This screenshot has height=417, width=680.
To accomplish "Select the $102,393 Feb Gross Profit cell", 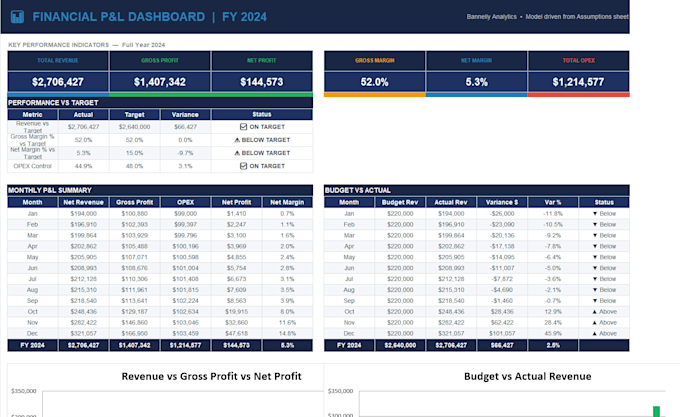I will click(x=134, y=225).
